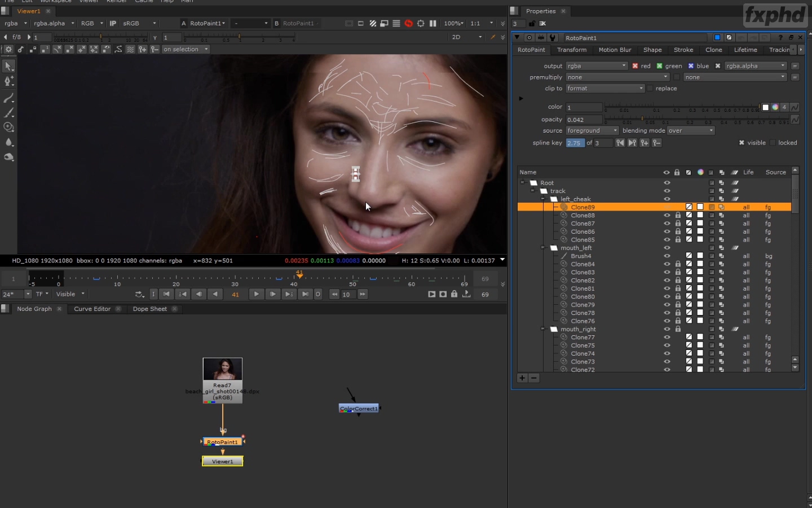Open the source foreground dropdown

pyautogui.click(x=592, y=130)
